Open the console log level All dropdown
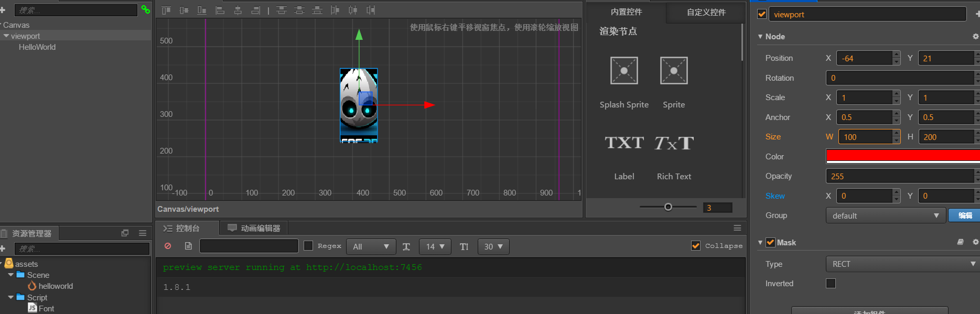 click(x=371, y=246)
